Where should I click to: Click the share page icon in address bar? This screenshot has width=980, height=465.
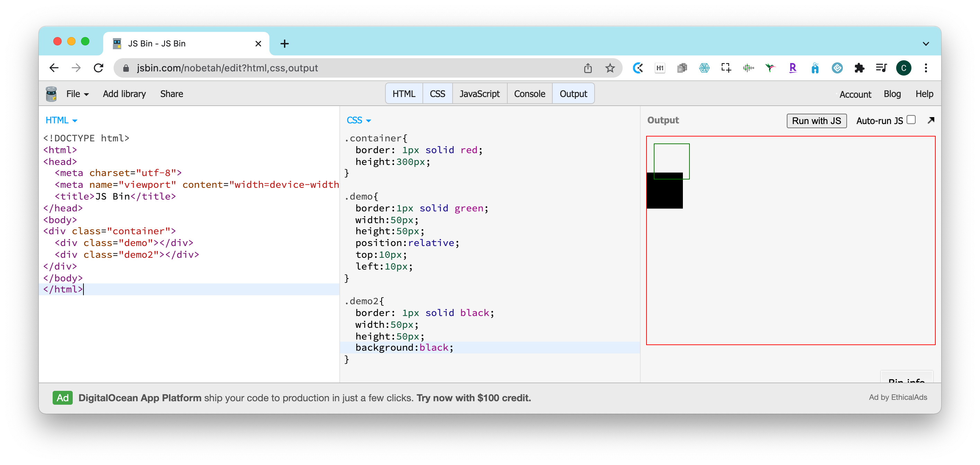588,68
